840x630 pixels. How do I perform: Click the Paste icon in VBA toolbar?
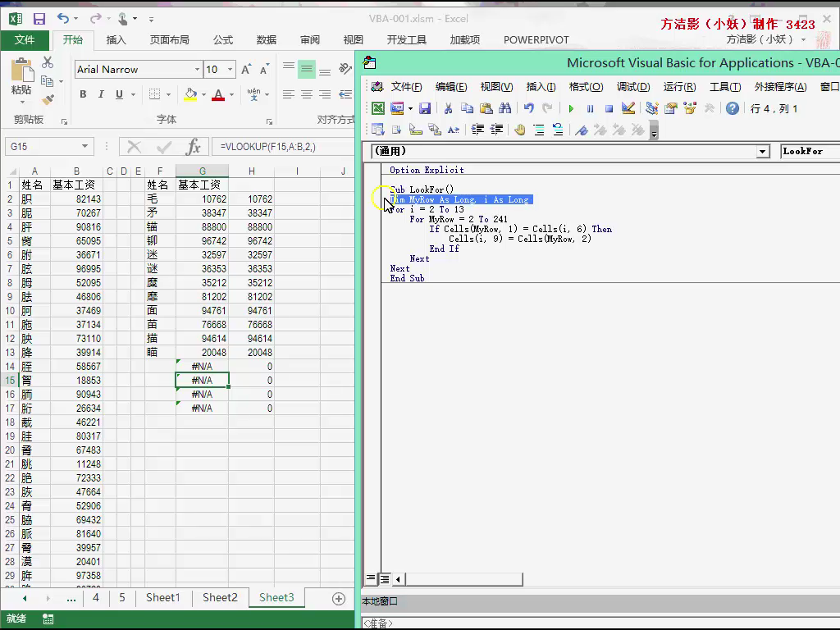pos(486,108)
